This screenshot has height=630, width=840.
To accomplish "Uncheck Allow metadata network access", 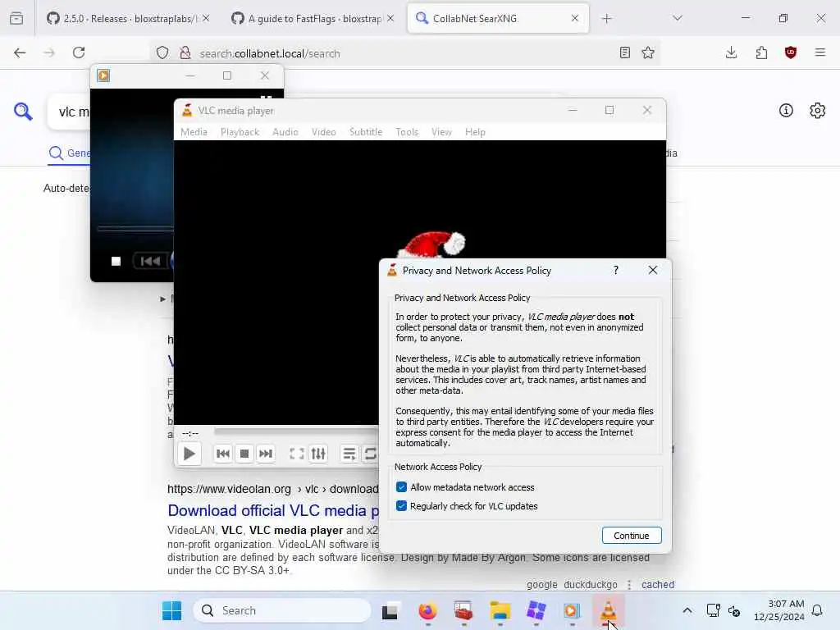I will [x=401, y=487].
